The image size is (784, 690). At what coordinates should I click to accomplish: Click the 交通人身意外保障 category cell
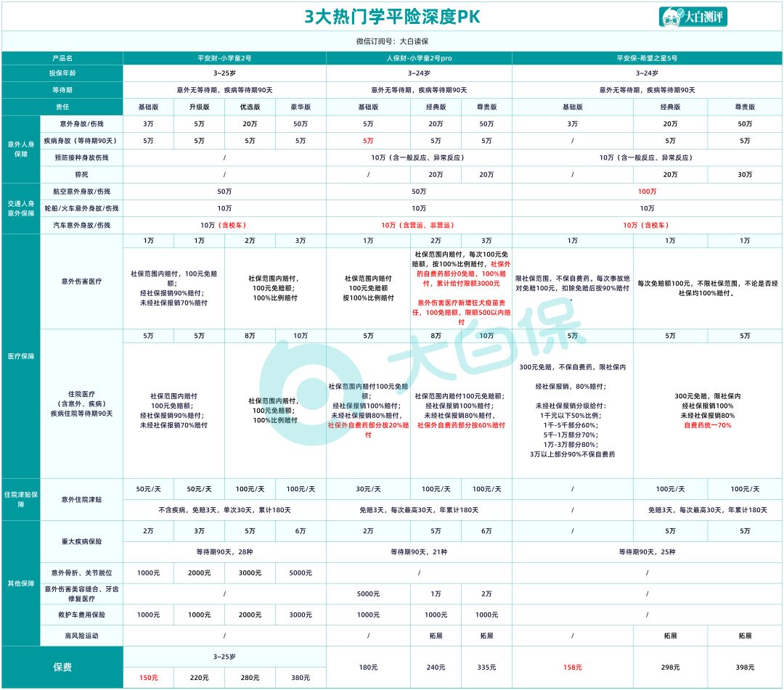pos(21,208)
